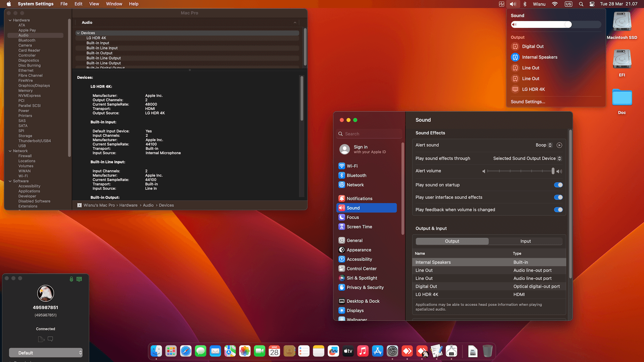
Task: Select Internal Speakers icon in Sound popup
Action: (x=515, y=57)
